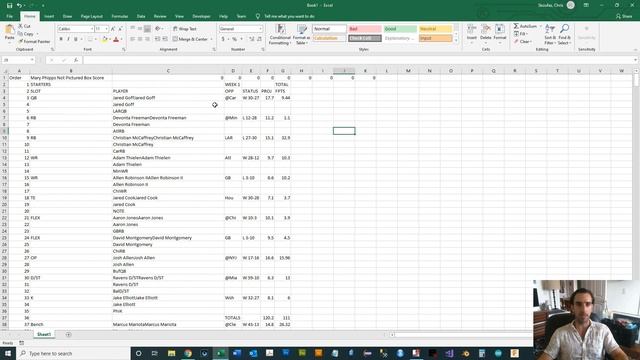Click in the formula bar

[359, 60]
